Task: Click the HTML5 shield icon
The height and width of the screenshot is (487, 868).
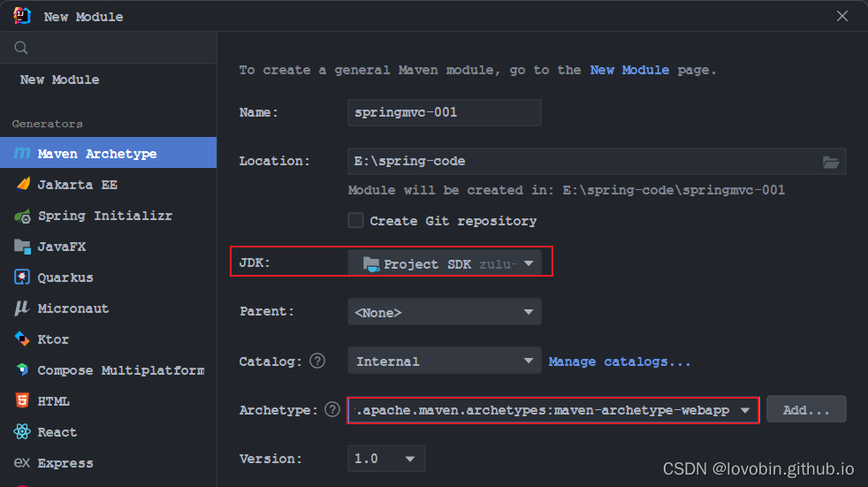Action: (22, 400)
